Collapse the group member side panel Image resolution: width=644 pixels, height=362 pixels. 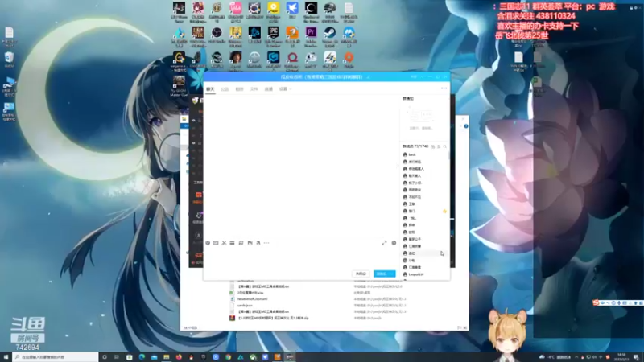398,165
